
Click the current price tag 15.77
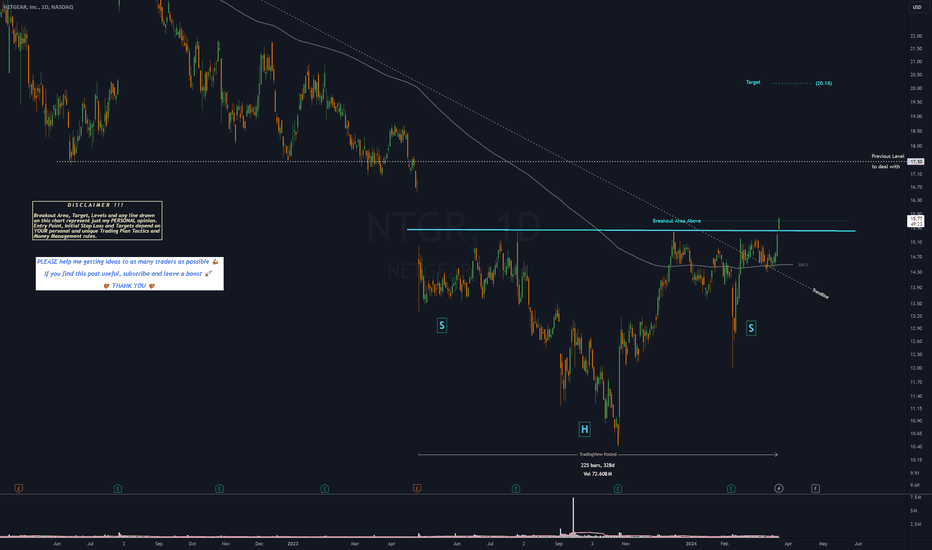point(916,219)
